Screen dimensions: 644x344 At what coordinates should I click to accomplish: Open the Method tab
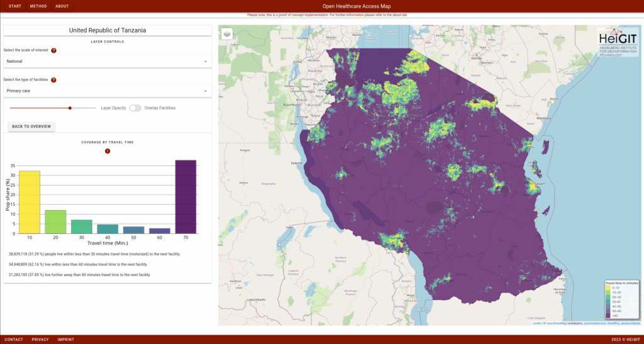[38, 6]
